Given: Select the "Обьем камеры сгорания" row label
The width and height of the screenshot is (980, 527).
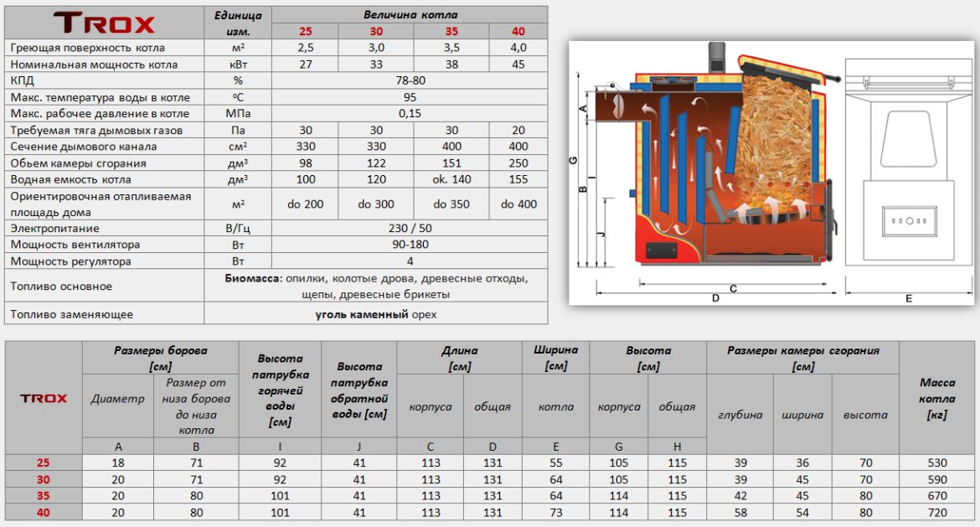Looking at the screenshot, I should 78,163.
